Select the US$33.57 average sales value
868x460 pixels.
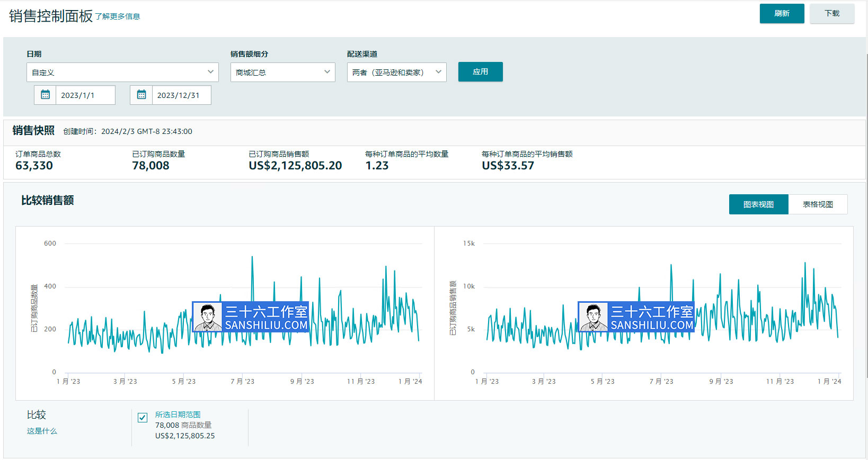tap(508, 165)
